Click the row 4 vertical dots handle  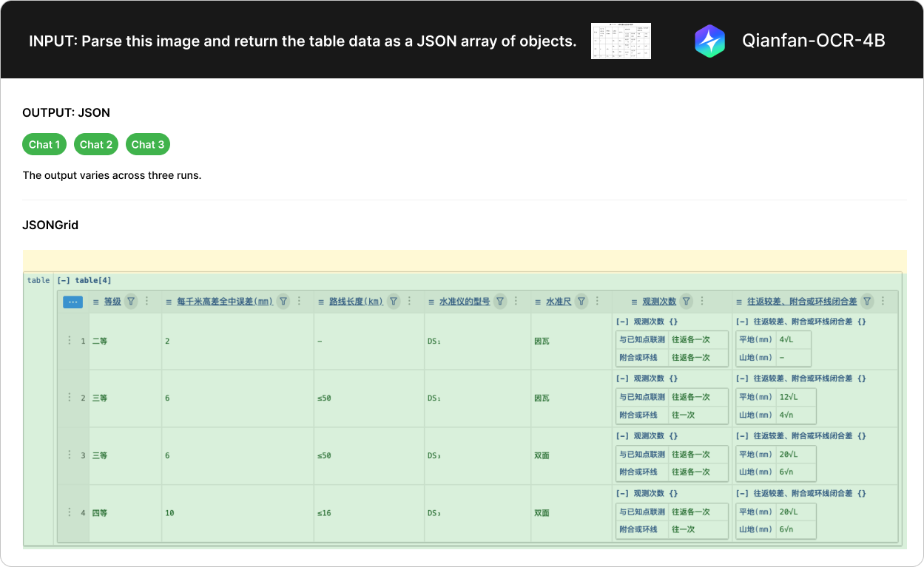click(x=70, y=512)
